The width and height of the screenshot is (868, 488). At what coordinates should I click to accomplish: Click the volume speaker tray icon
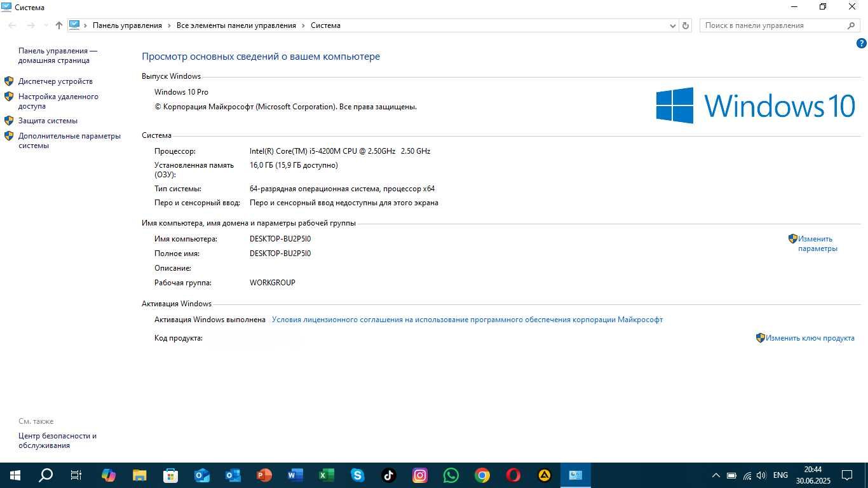[x=761, y=475]
